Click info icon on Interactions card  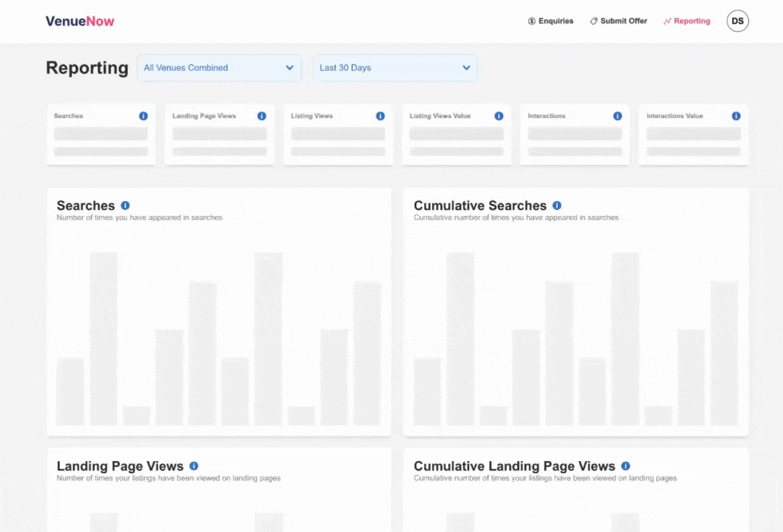pos(618,116)
